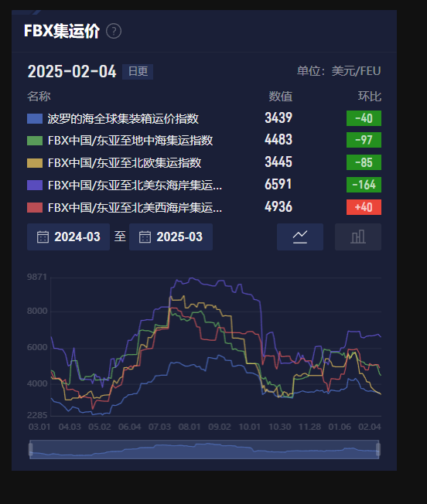
Task: Click the unit label 单位：美元/FEU
Action: point(339,71)
